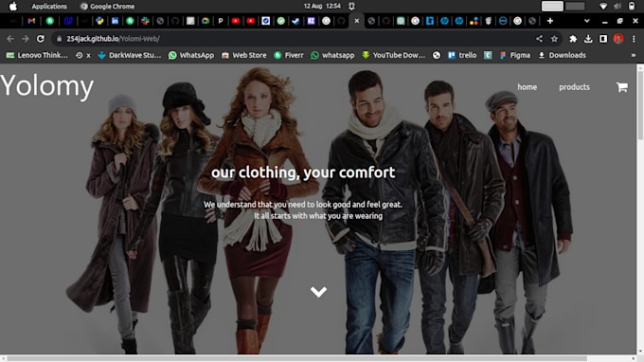This screenshot has width=644, height=362.
Task: Open the 12 Aug 12:54 clock
Action: coord(322,7)
